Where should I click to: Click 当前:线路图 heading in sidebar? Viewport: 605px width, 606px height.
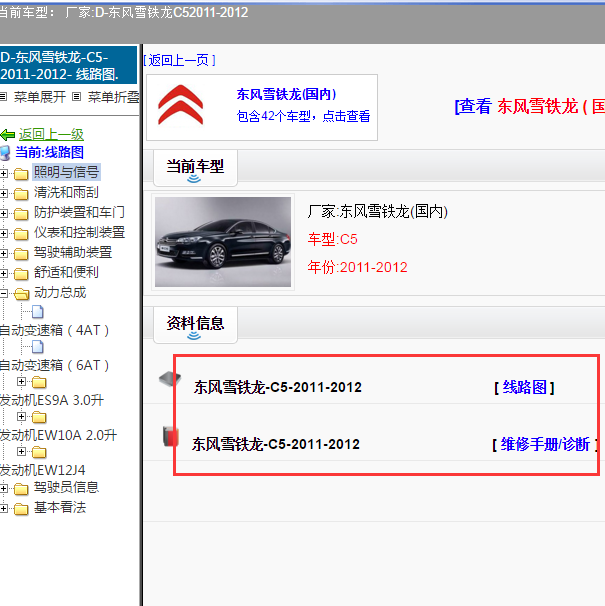coord(49,152)
